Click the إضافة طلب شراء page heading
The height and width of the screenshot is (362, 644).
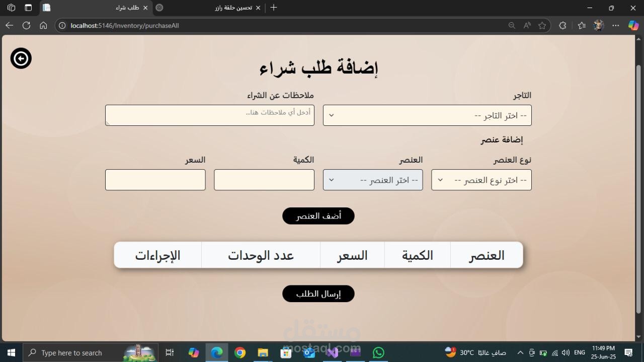318,67
